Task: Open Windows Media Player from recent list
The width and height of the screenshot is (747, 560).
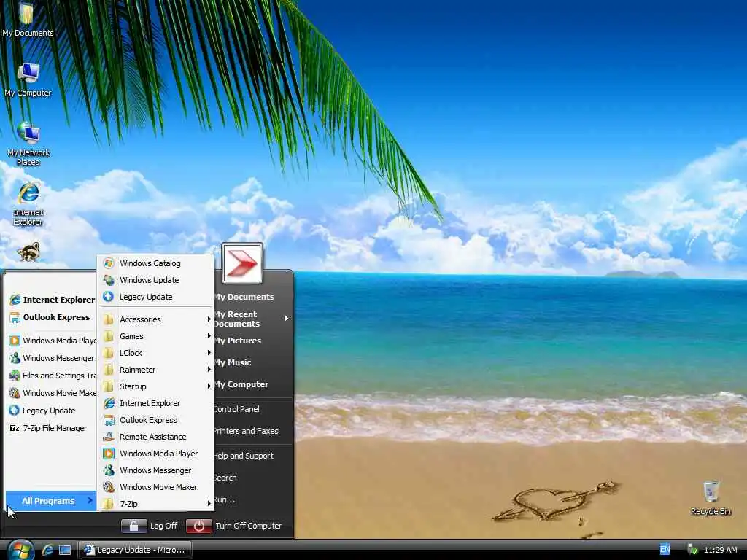Action: point(52,341)
